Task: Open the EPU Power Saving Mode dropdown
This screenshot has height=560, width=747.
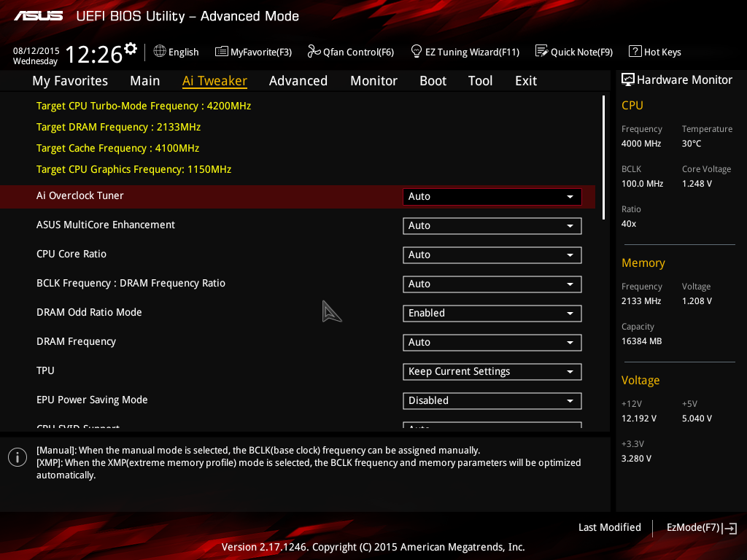Action: [x=492, y=401]
